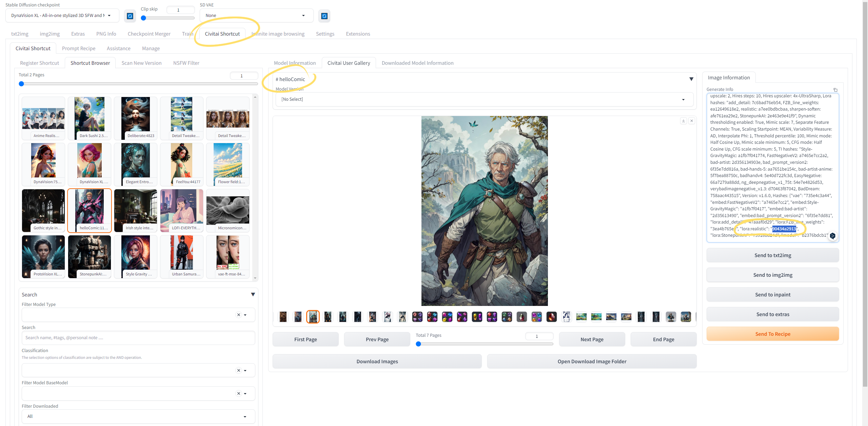Image resolution: width=868 pixels, height=426 pixels.
Task: Click the search name input field
Action: [x=138, y=338]
